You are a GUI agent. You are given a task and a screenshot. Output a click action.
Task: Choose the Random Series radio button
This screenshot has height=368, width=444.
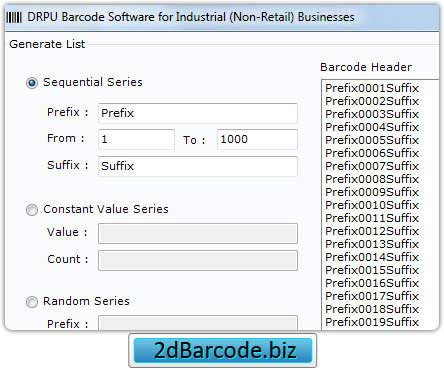pyautogui.click(x=32, y=302)
